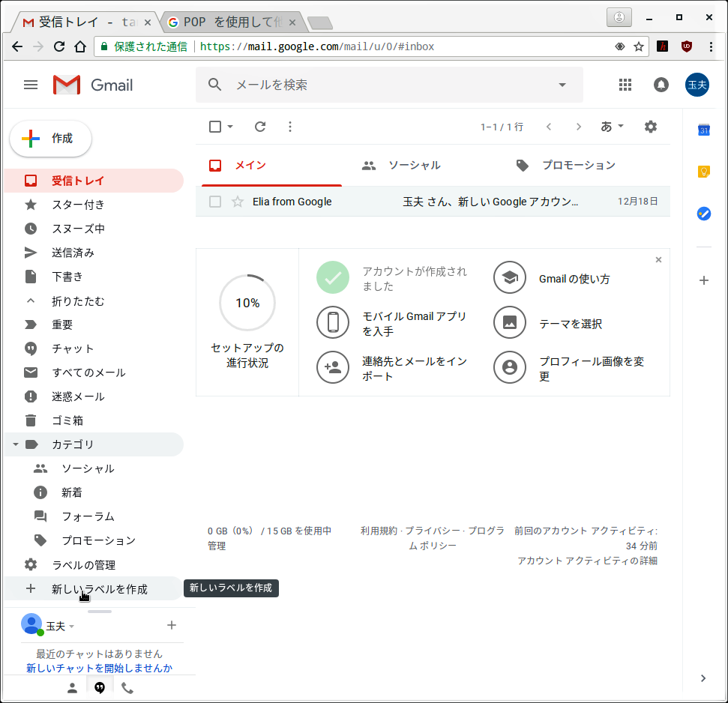Open search options dropdown arrow

562,85
